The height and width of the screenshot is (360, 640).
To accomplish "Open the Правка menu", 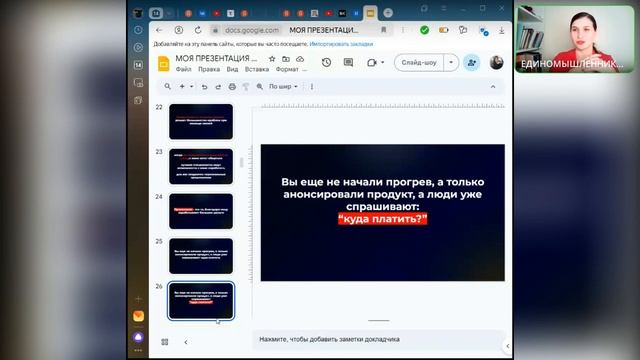I will point(209,69).
